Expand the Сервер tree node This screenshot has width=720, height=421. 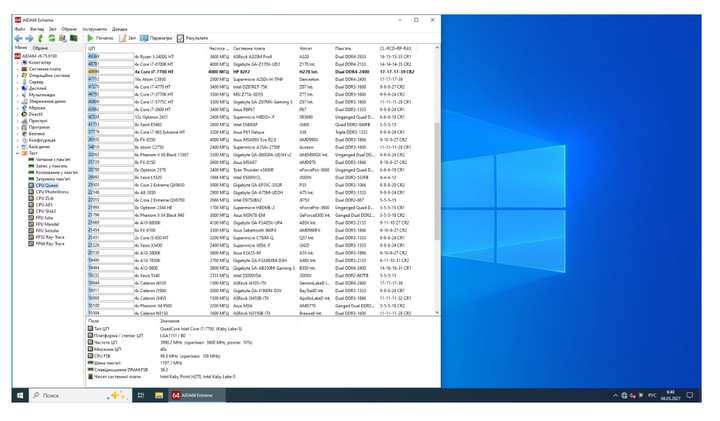(x=17, y=82)
